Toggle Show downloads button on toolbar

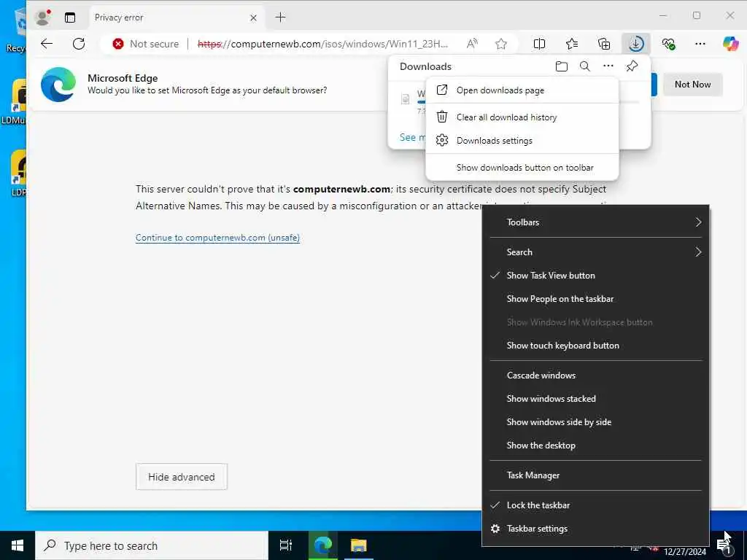coord(522,168)
